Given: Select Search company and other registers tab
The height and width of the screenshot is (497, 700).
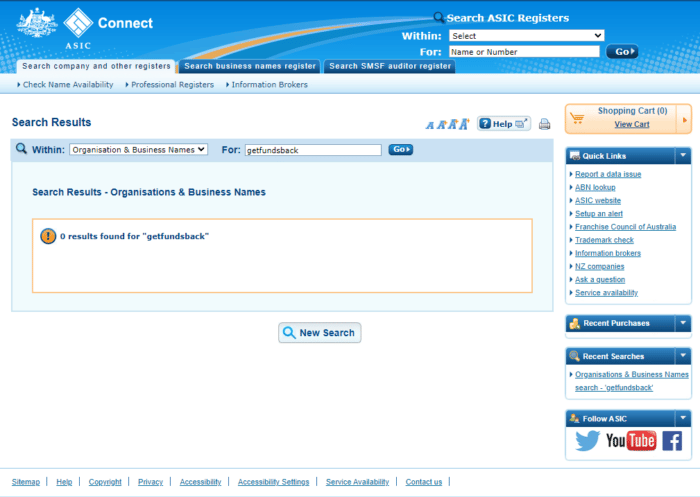Looking at the screenshot, I should pos(96,66).
